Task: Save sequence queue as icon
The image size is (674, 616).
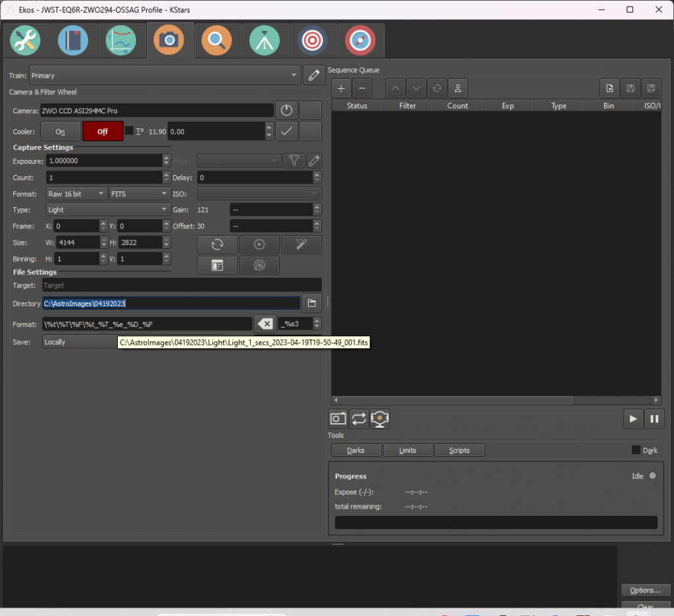Action: pos(651,89)
